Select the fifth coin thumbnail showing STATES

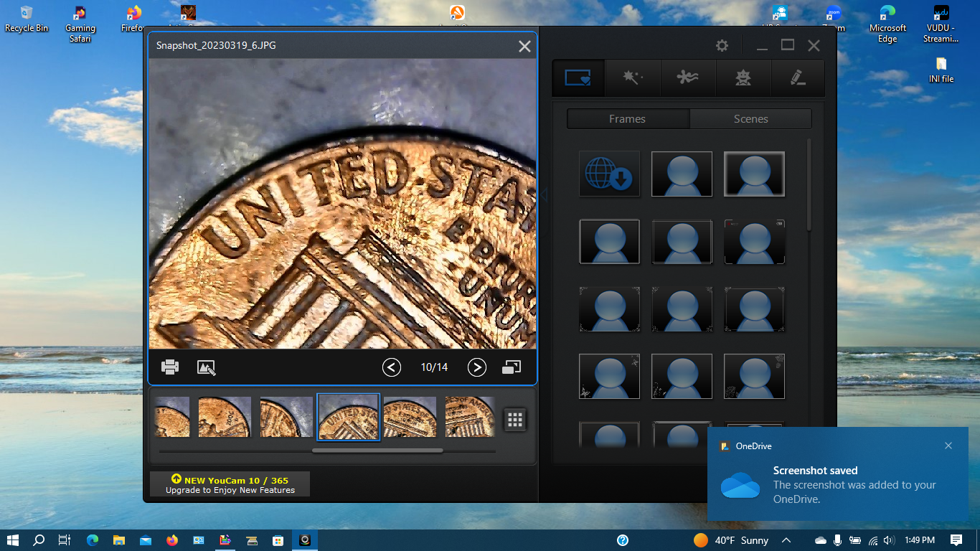pyautogui.click(x=410, y=417)
